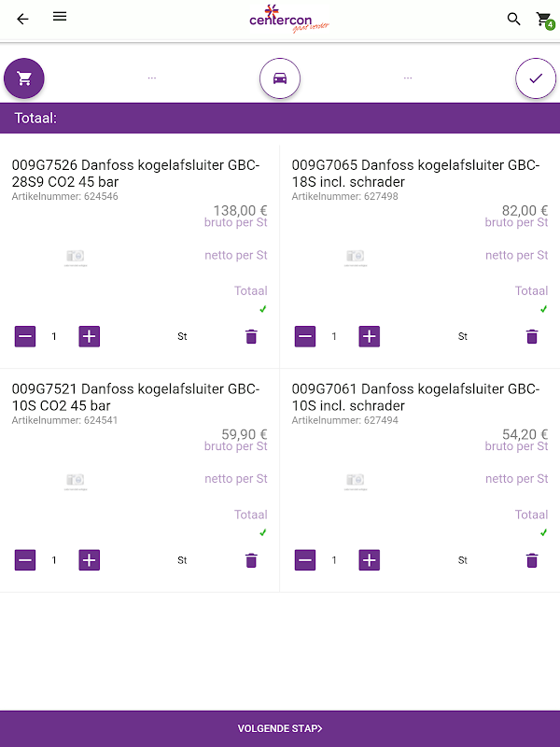Open shopping cart with 4 items badge
Screen dimensions: 560x747
coord(543,20)
